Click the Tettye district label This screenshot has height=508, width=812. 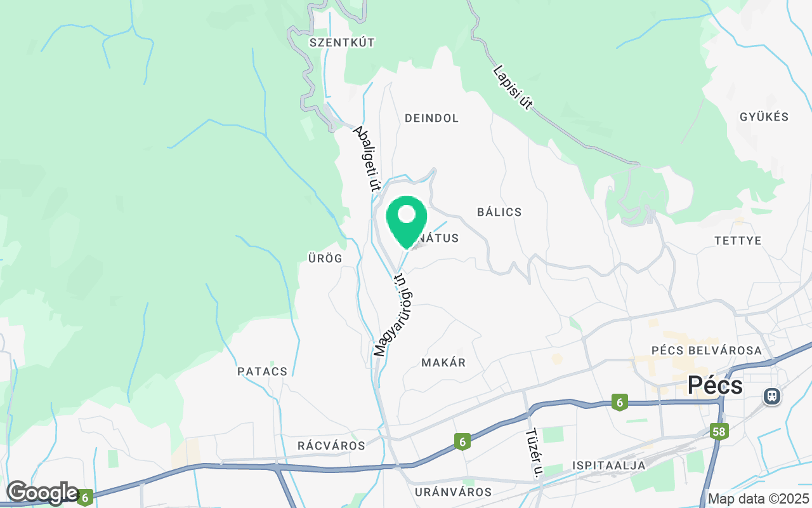737,241
